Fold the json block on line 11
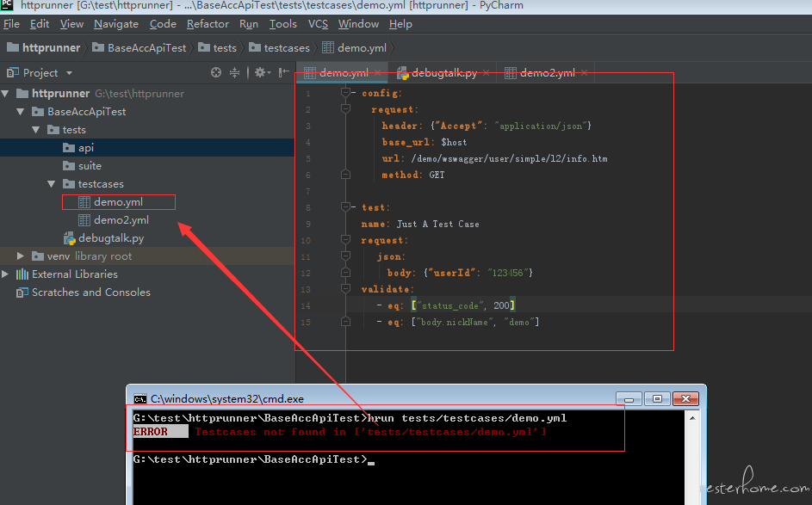The width and height of the screenshot is (812, 505). pyautogui.click(x=346, y=256)
